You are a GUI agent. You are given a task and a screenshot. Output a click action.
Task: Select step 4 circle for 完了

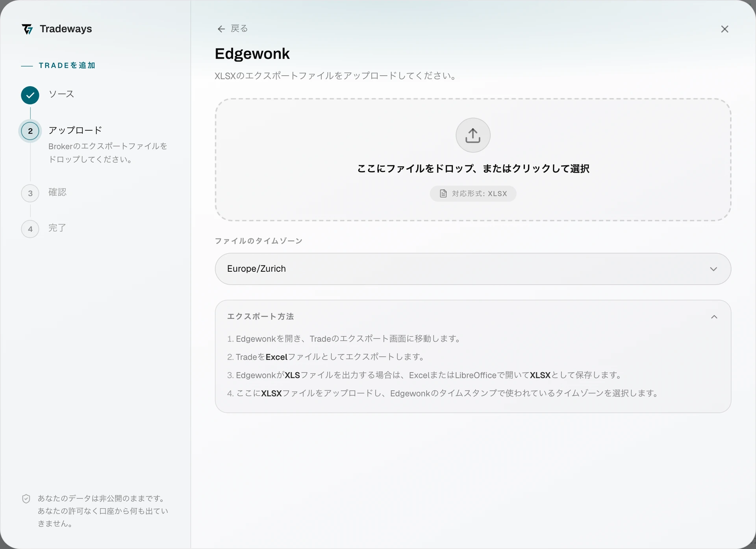(30, 229)
